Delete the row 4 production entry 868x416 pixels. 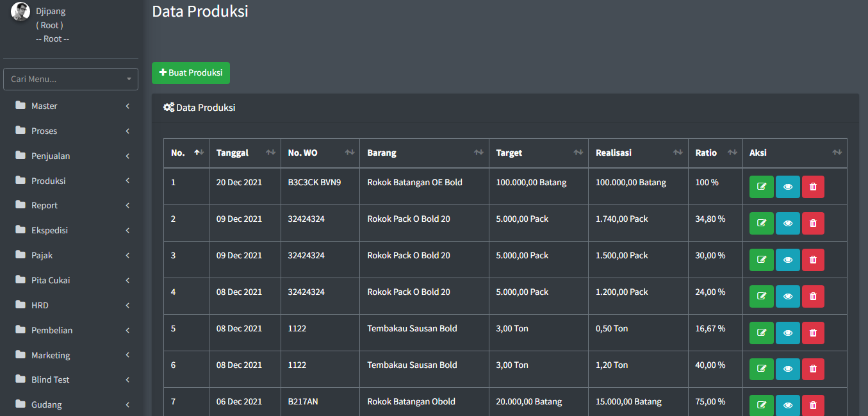coord(813,296)
